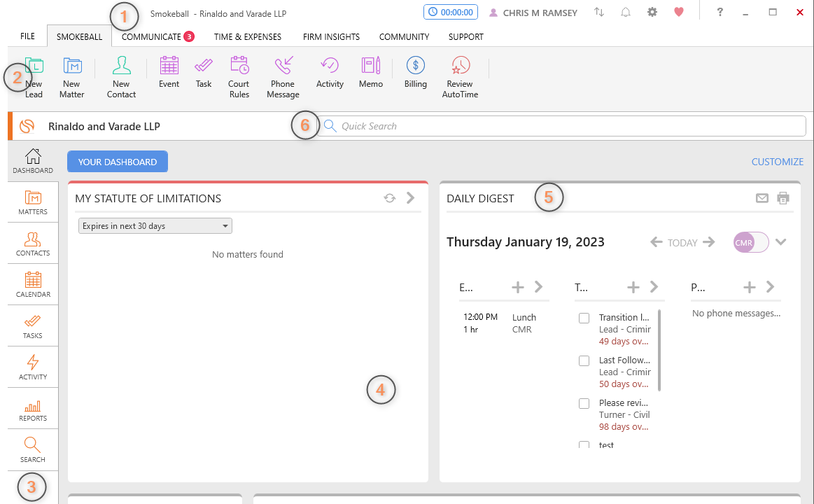The width and height of the screenshot is (814, 504).
Task: Expand the Phone messages column chevron
Action: coord(770,286)
